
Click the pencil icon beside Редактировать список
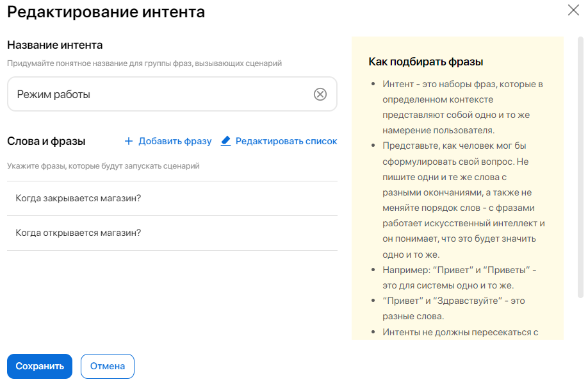[225, 141]
